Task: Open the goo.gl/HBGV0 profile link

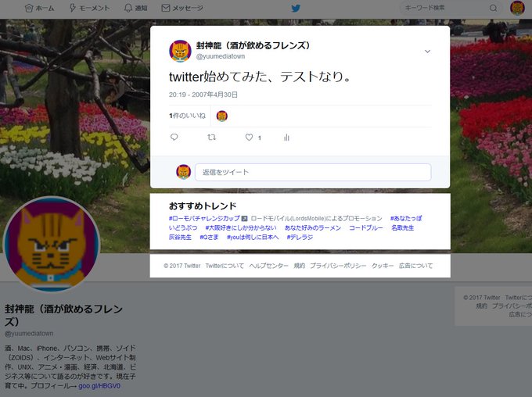Action: click(99, 386)
